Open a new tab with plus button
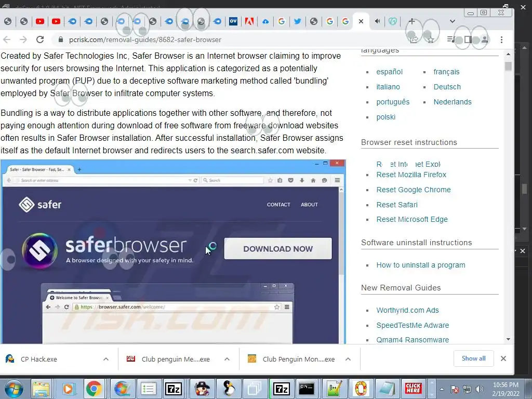Image resolution: width=532 pixels, height=399 pixels. coord(411,21)
